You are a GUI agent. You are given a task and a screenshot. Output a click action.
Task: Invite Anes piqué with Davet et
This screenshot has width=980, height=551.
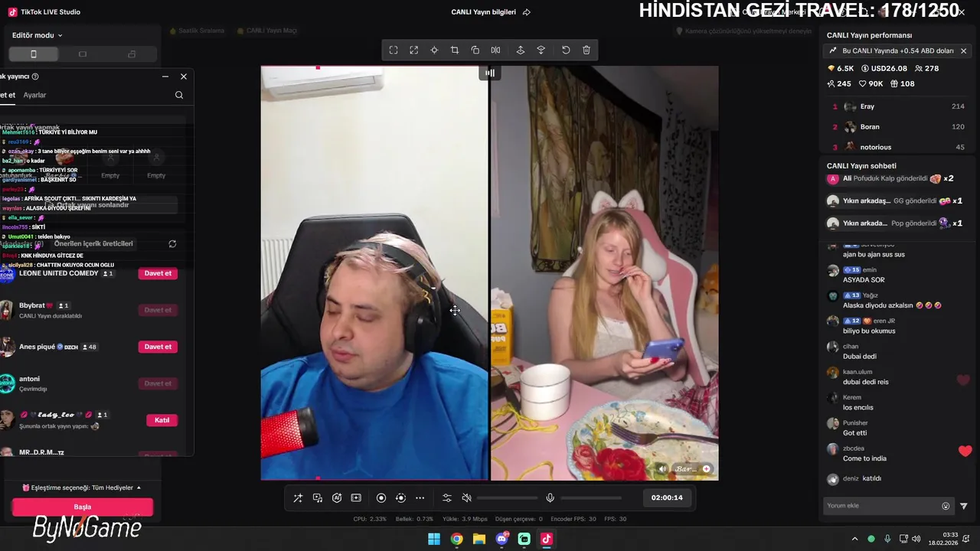click(158, 347)
